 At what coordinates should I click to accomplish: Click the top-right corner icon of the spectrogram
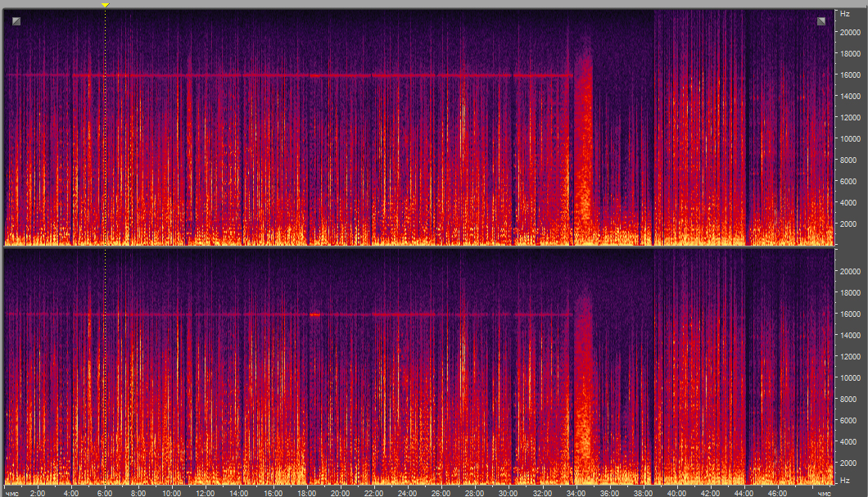[x=821, y=21]
